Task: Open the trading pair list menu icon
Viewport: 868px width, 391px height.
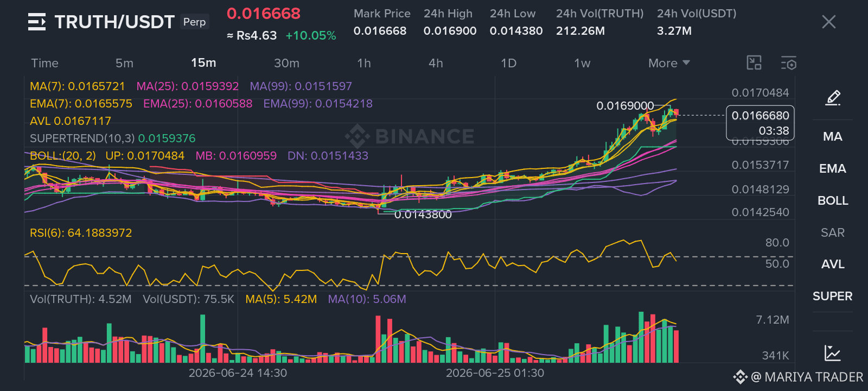Action: [37, 22]
